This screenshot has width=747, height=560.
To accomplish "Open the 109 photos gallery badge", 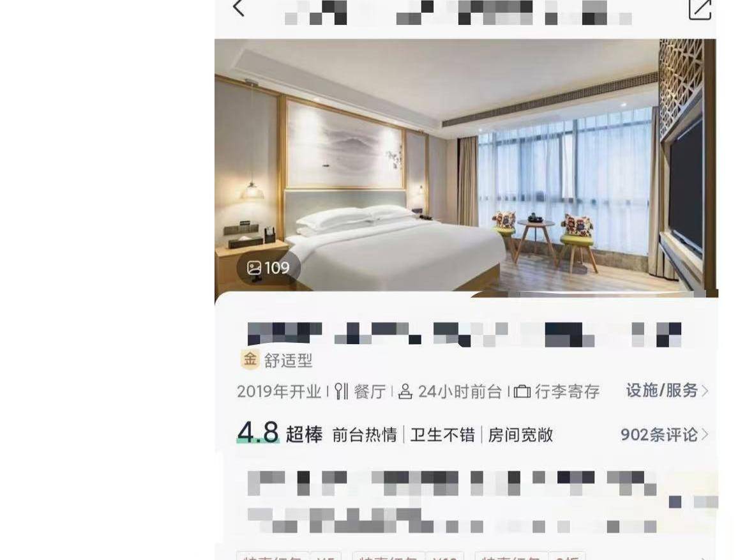I will coord(268,268).
